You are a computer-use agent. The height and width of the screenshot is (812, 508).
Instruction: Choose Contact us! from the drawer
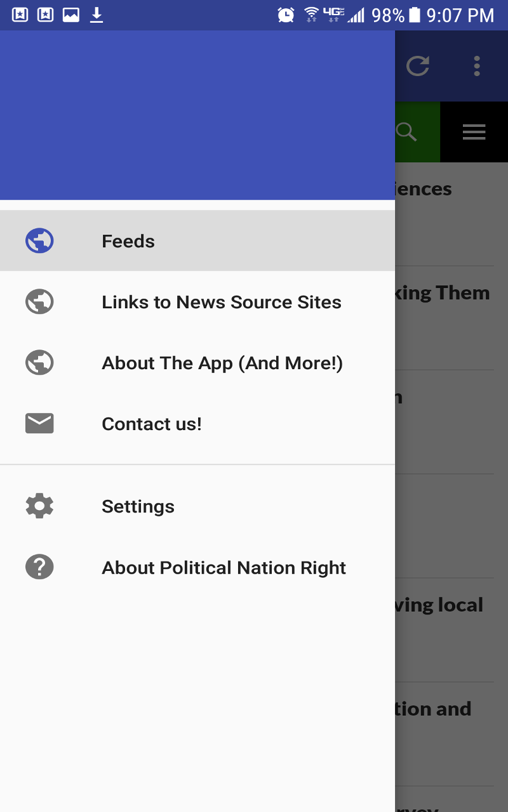click(152, 424)
